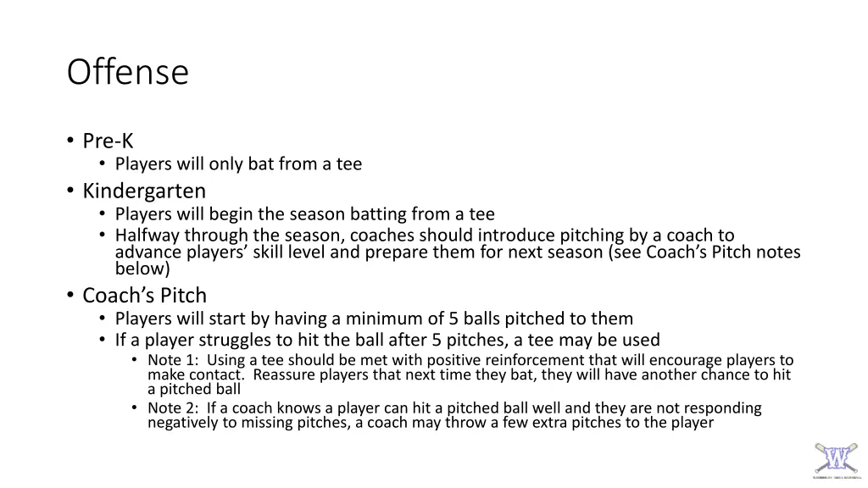The width and height of the screenshot is (868, 488).
Task: Click 'advance players' skill level' line
Action: (458, 252)
